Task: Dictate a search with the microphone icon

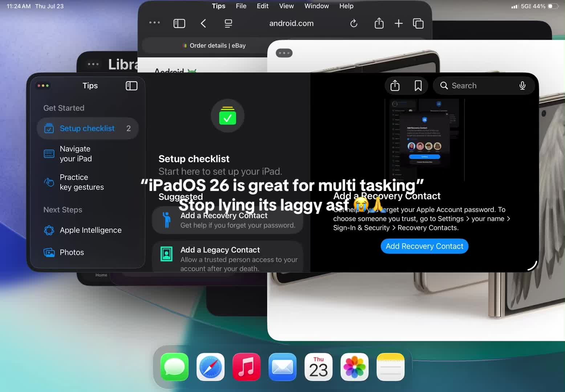Action: pos(522,86)
